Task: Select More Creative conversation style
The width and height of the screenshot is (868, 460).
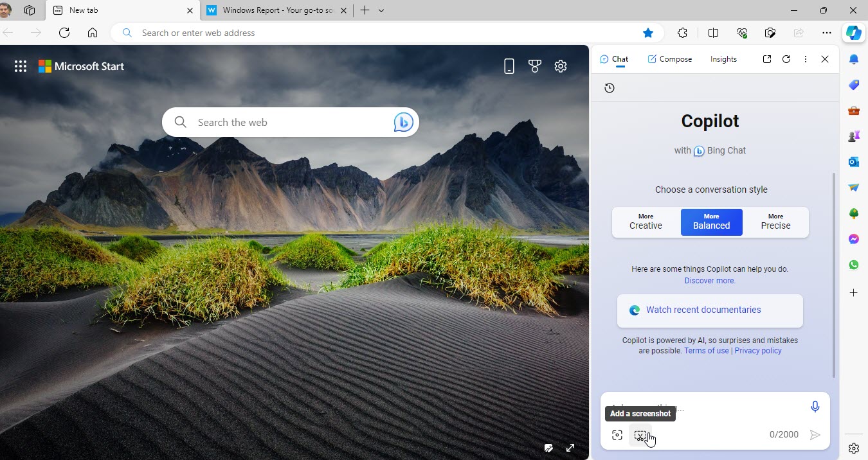Action: click(646, 222)
